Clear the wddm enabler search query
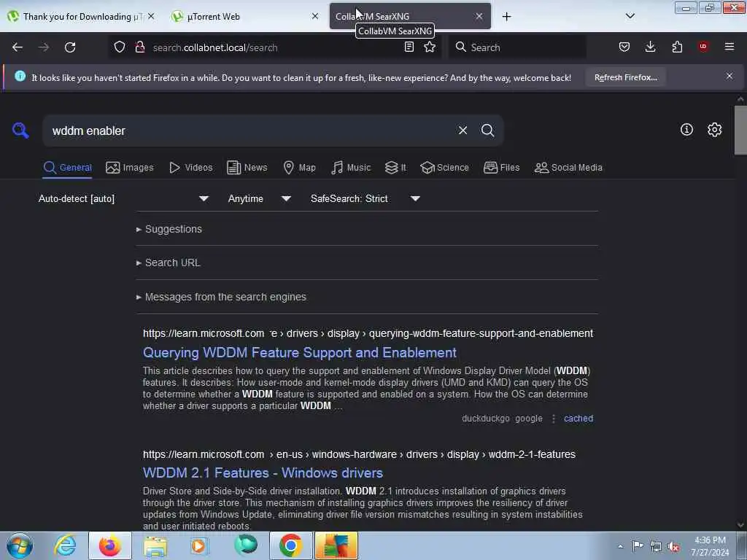 point(462,131)
